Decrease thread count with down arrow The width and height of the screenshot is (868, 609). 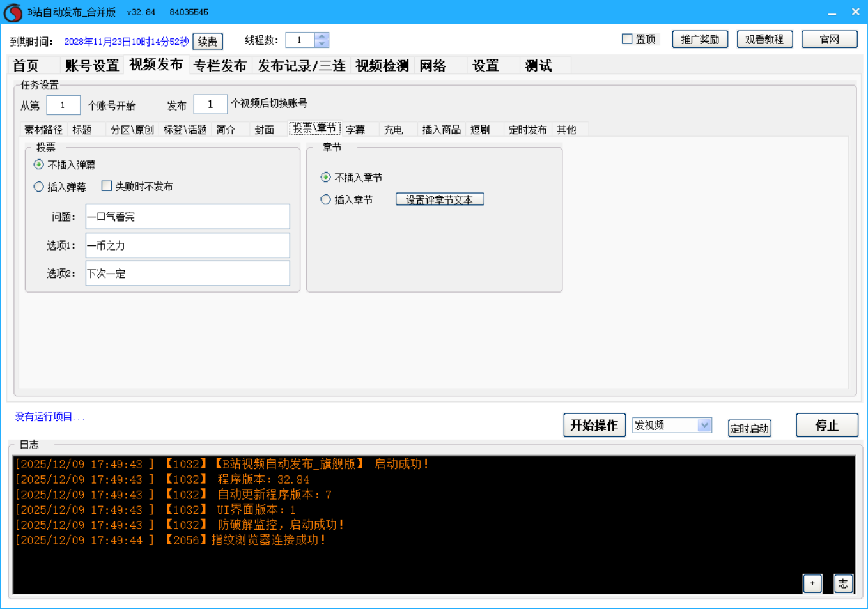[322, 44]
